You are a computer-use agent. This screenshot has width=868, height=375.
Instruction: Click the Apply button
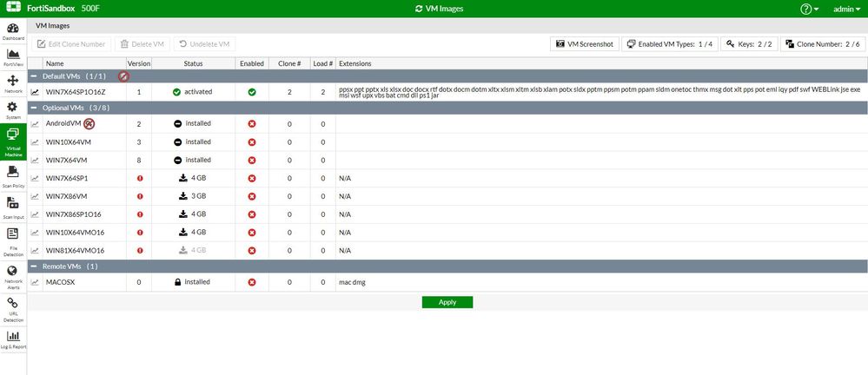(x=447, y=302)
